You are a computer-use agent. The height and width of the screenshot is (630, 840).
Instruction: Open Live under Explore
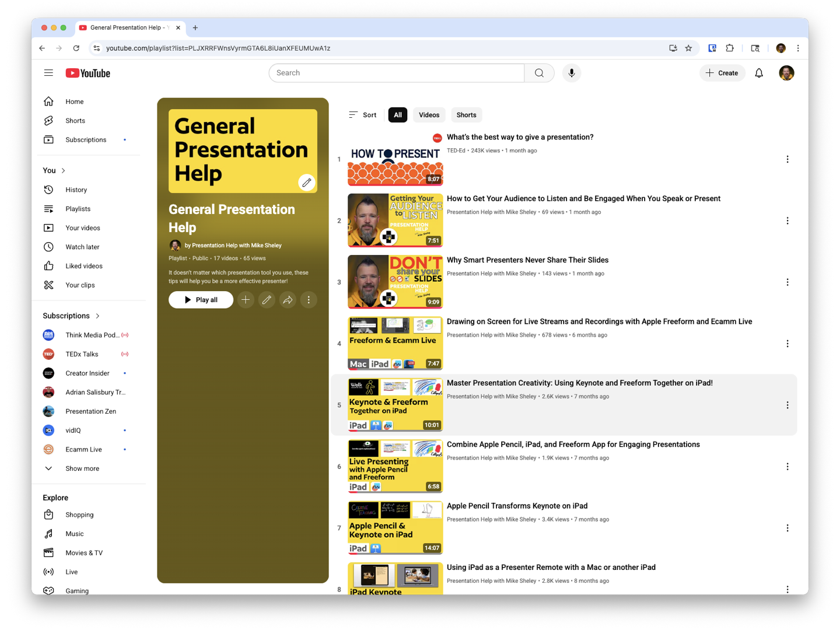click(89, 572)
